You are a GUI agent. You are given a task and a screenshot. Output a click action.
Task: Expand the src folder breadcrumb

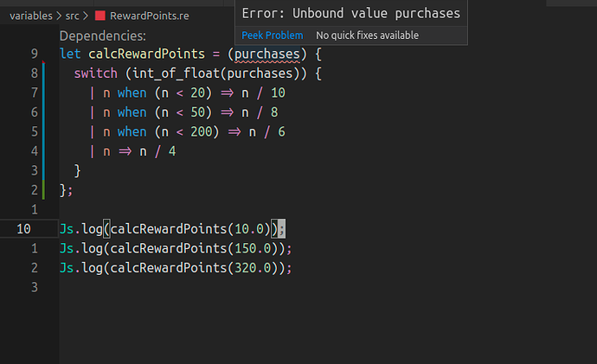point(74,16)
